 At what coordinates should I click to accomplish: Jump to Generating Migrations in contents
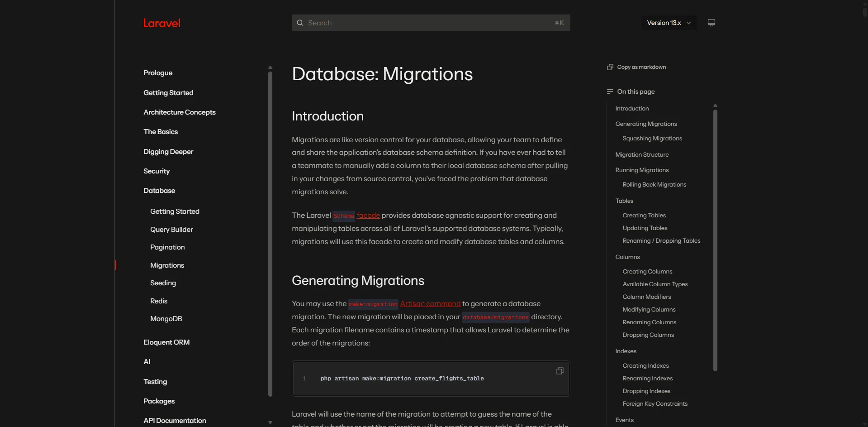646,124
